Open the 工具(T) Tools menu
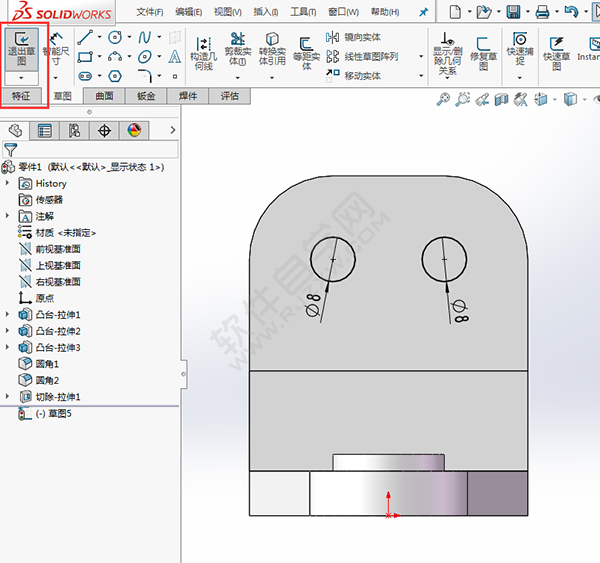600x563 pixels. pyautogui.click(x=303, y=12)
